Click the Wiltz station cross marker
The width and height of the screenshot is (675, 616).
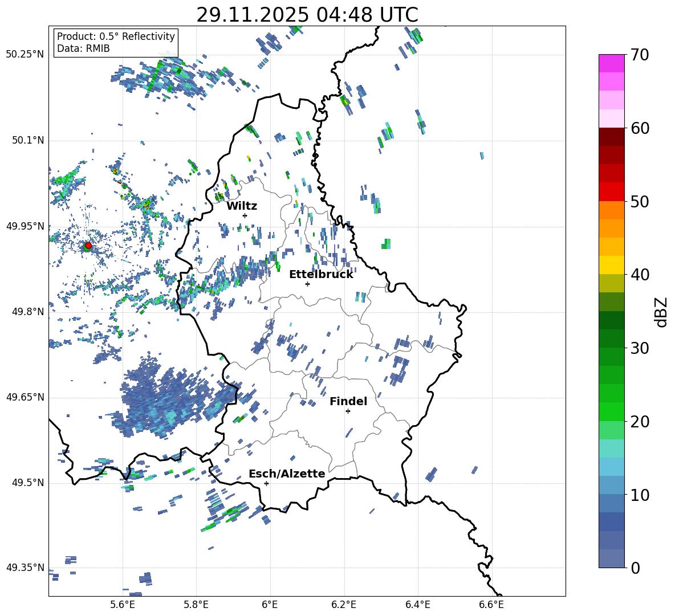pyautogui.click(x=245, y=215)
